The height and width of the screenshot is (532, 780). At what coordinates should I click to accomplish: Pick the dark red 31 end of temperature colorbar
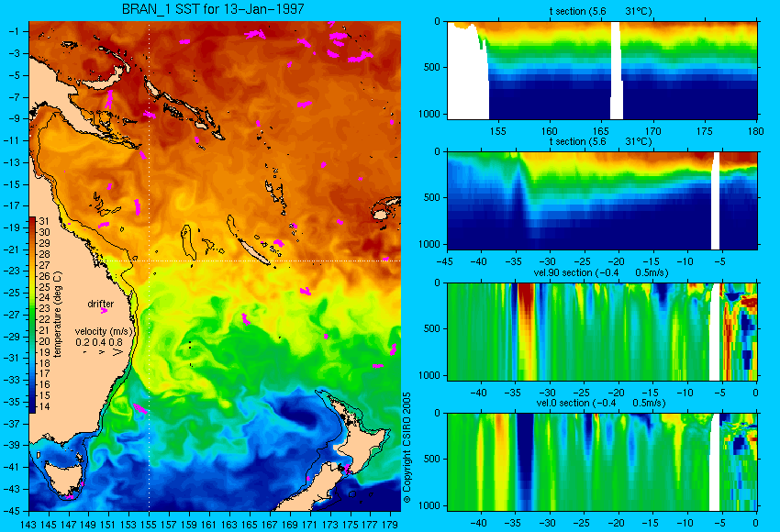pyautogui.click(x=32, y=220)
